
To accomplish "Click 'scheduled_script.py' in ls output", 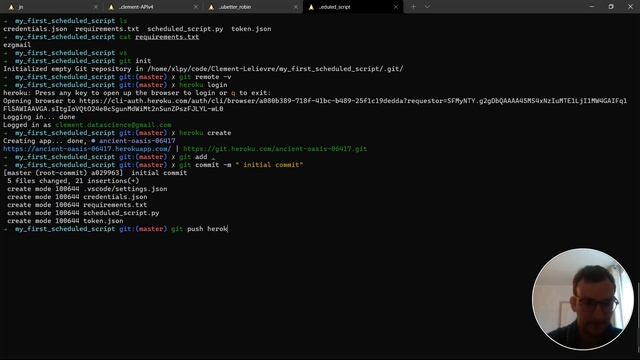I will coord(185,29).
